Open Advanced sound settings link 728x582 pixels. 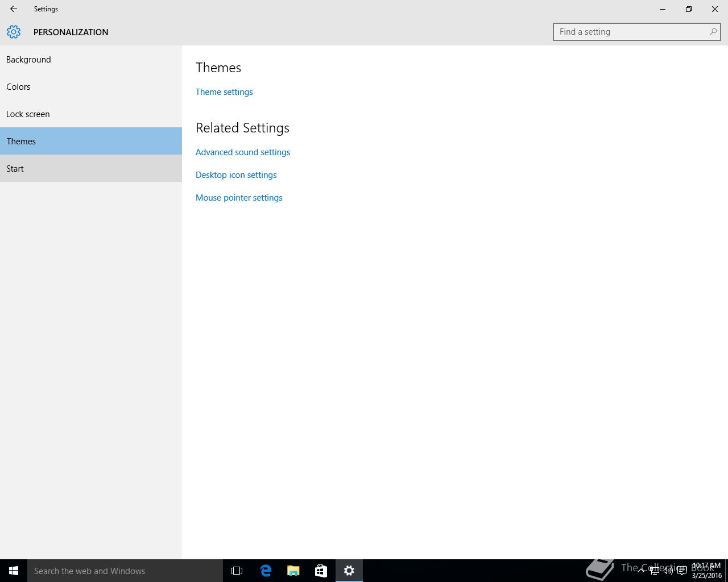[x=243, y=152]
